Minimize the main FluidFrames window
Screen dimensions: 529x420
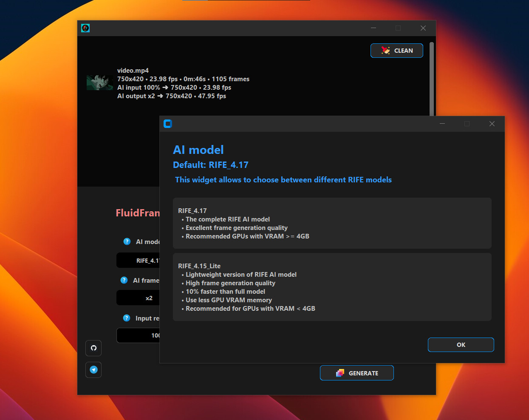[373, 28]
